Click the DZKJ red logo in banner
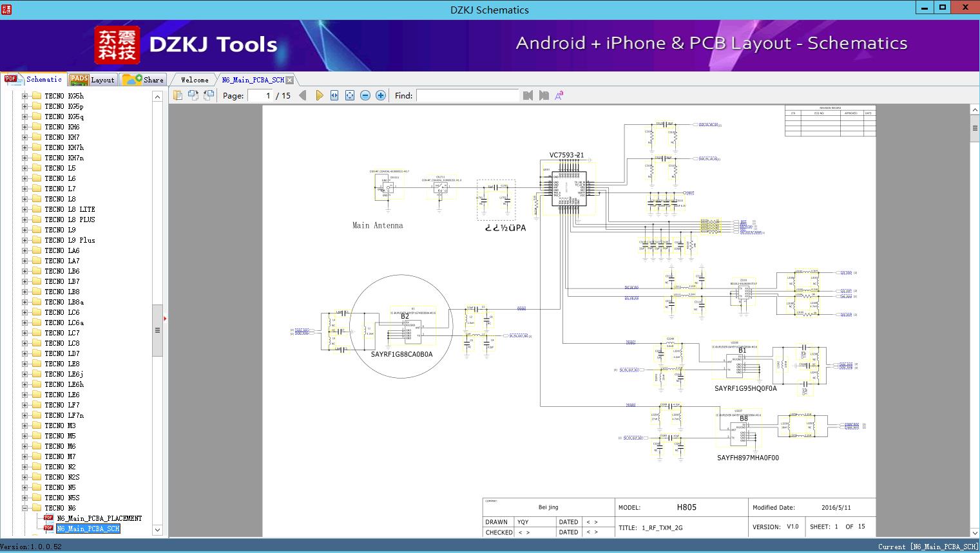The width and height of the screenshot is (980, 553). tap(117, 45)
